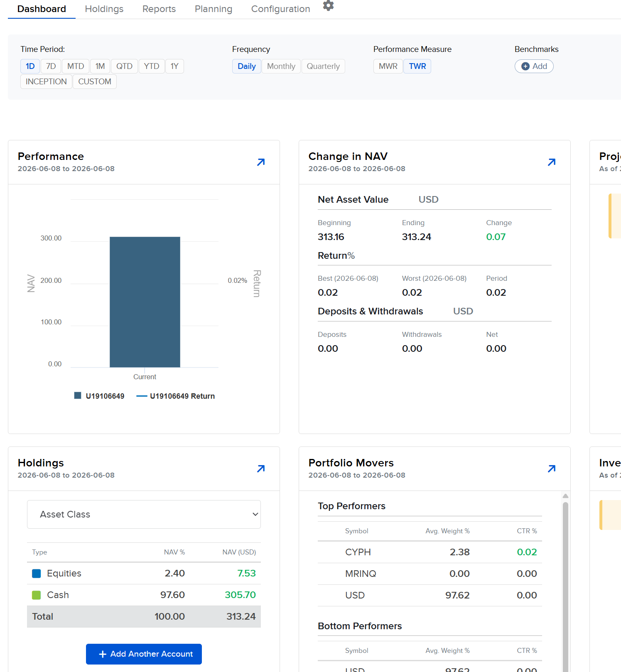Expand the Performance widget arrow icon
Image resolution: width=621 pixels, height=672 pixels.
click(261, 162)
